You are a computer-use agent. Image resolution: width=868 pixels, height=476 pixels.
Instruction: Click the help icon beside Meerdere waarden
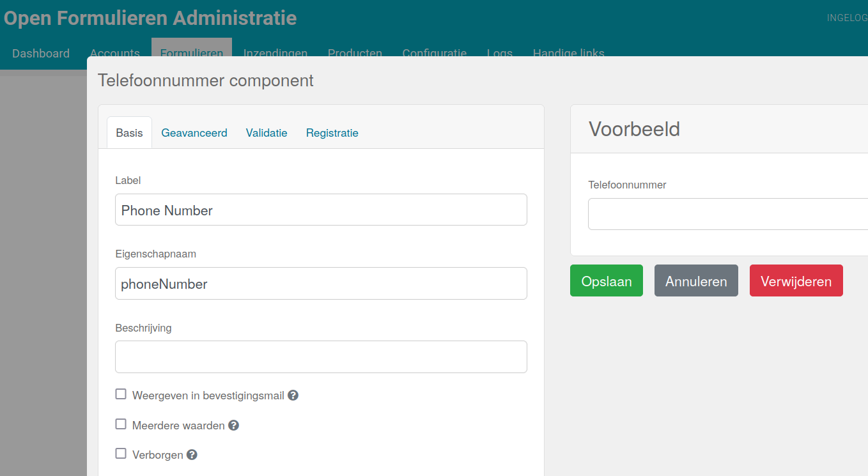[x=233, y=425]
